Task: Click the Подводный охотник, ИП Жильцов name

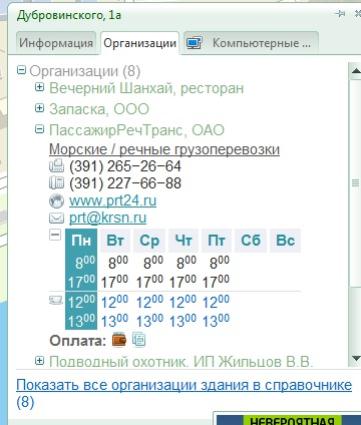Action: [x=181, y=362]
